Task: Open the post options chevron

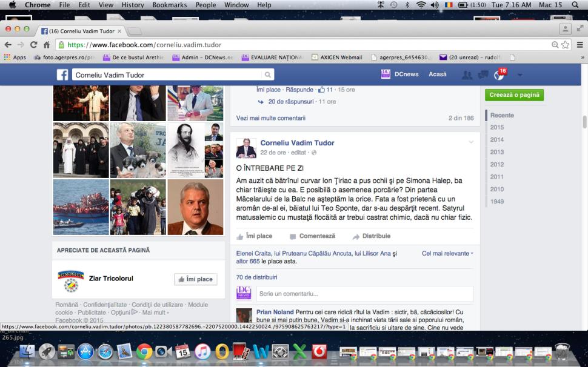Action: coord(471,142)
